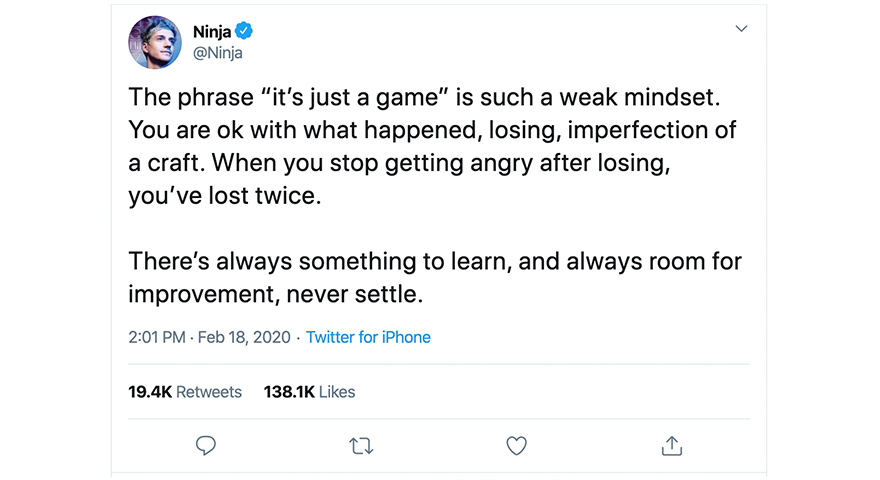Image resolution: width=880 pixels, height=480 pixels.
Task: Expand the tweet options chevron menu
Action: 741,29
